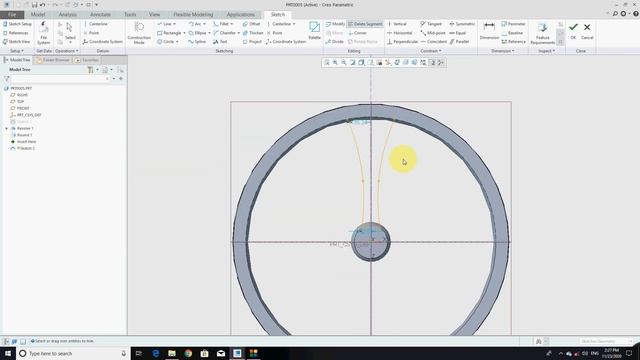640x360 pixels.
Task: Click the Project tool
Action: 252,42
